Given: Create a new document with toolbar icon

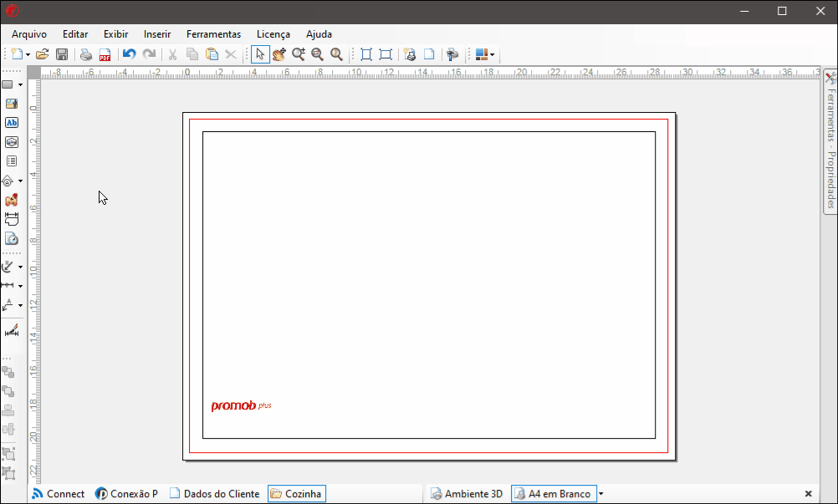Looking at the screenshot, I should point(17,54).
